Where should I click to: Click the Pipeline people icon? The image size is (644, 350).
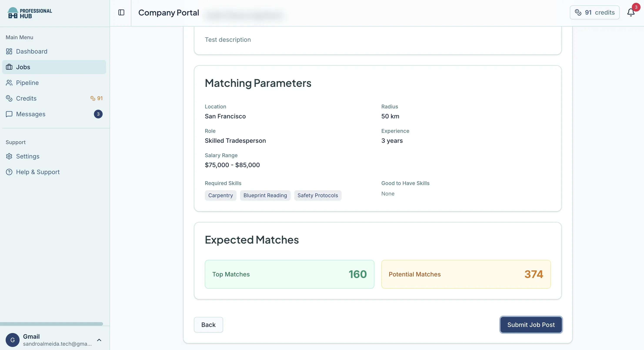[x=9, y=83]
